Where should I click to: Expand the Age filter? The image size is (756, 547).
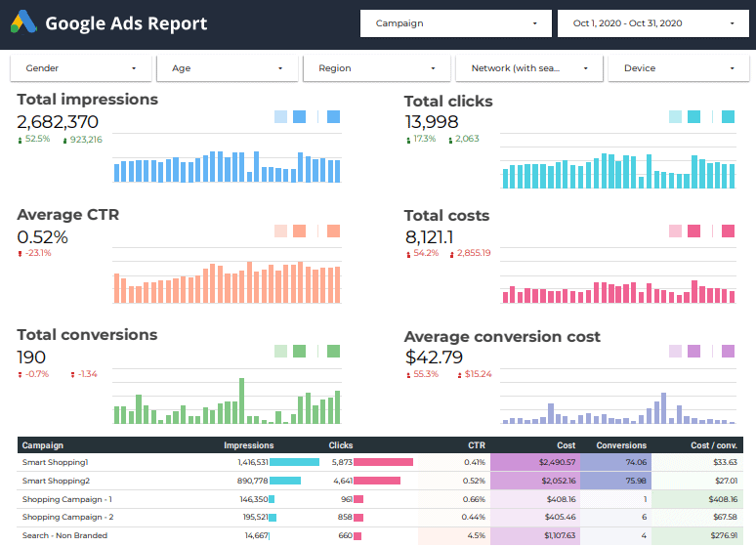tap(227, 68)
